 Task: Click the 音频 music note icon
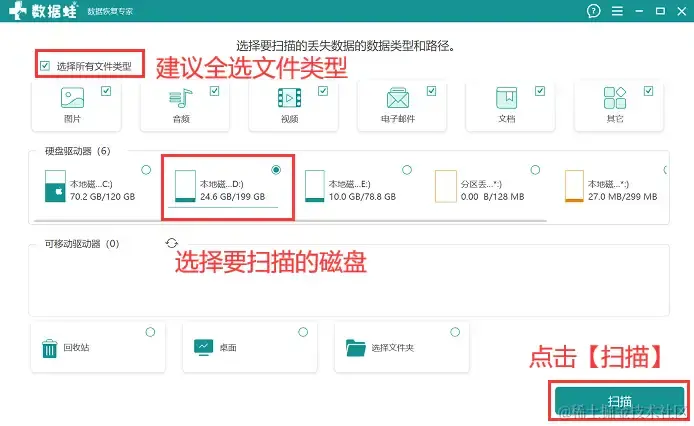click(x=181, y=98)
